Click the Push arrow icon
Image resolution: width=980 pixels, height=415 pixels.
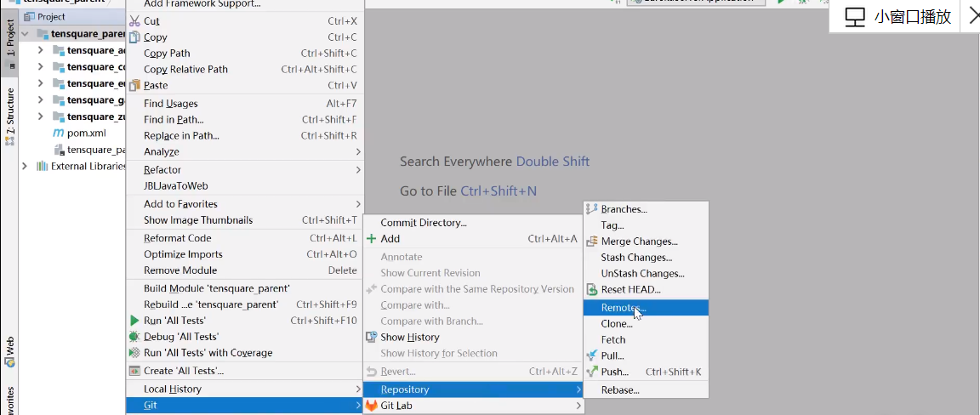592,372
